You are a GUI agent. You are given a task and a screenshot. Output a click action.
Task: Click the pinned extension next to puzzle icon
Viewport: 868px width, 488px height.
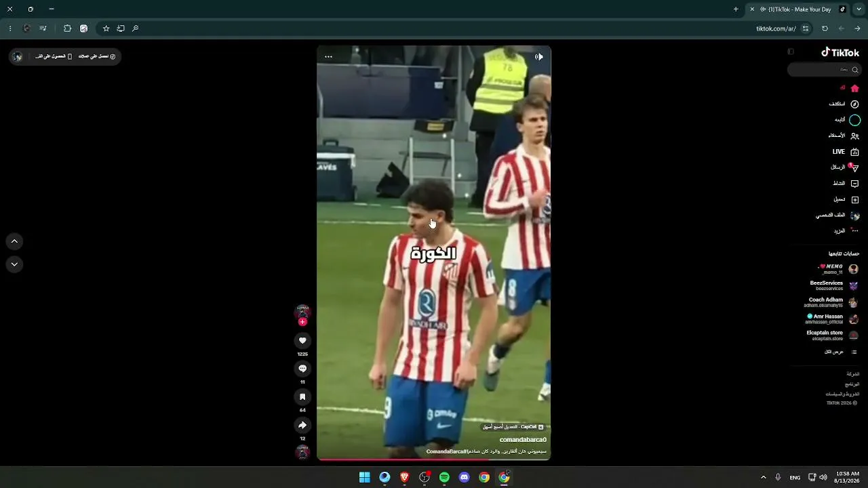click(x=83, y=28)
